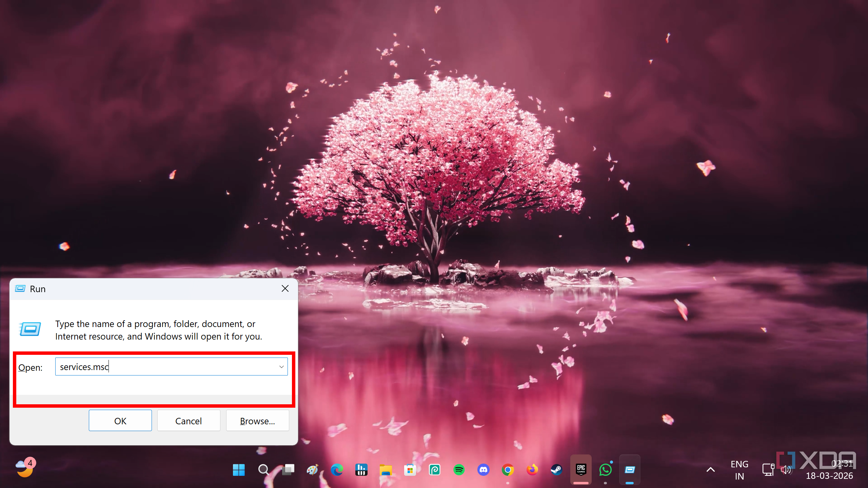
Task: Open Task View from the taskbar
Action: pyautogui.click(x=288, y=470)
